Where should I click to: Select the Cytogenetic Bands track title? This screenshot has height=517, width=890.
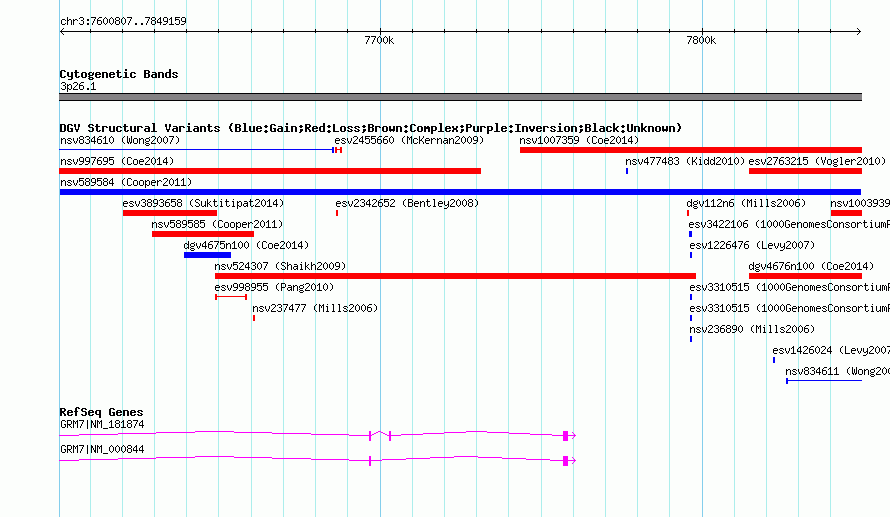click(x=119, y=74)
